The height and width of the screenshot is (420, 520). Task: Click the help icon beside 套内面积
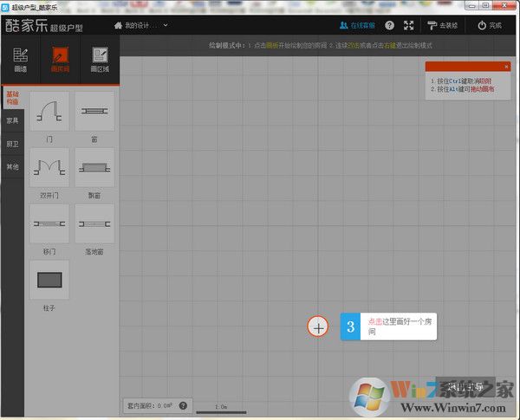[183, 405]
